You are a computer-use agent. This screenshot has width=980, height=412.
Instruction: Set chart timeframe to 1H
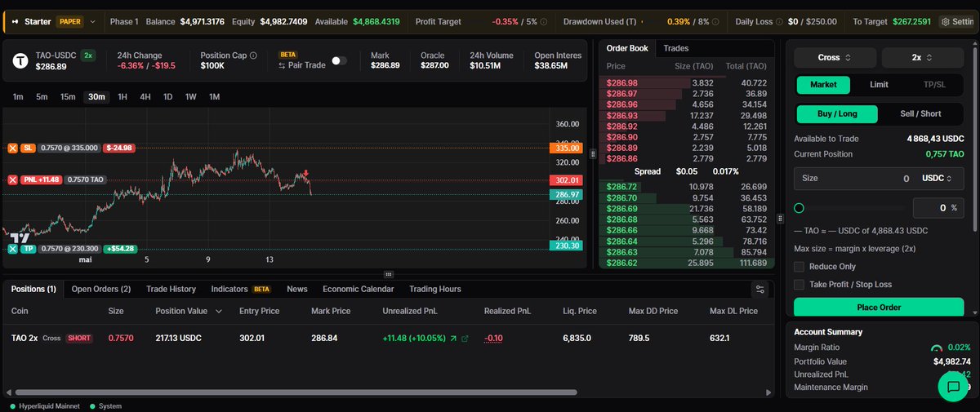122,97
